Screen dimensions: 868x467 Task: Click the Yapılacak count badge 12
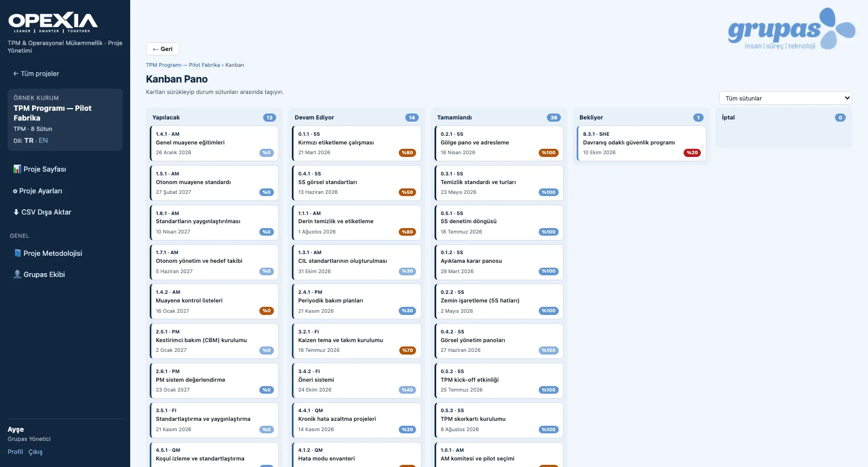pyautogui.click(x=270, y=118)
